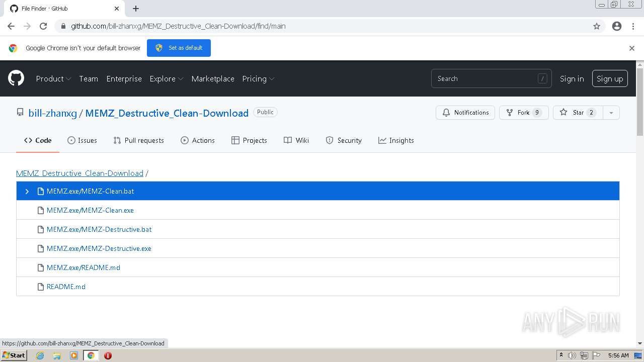The height and width of the screenshot is (362, 644).
Task: Click the file icon beside MEMZ.exe/README.md
Action: (x=41, y=267)
